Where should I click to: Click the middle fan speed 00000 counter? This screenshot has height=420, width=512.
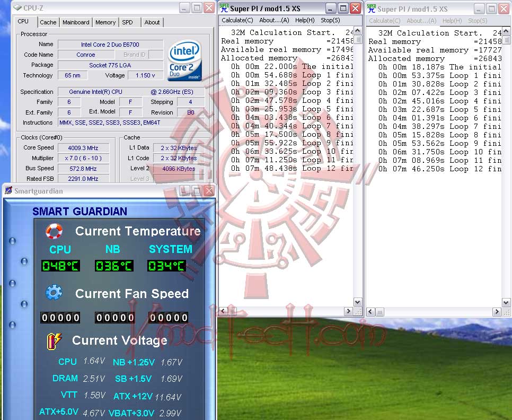114,318
